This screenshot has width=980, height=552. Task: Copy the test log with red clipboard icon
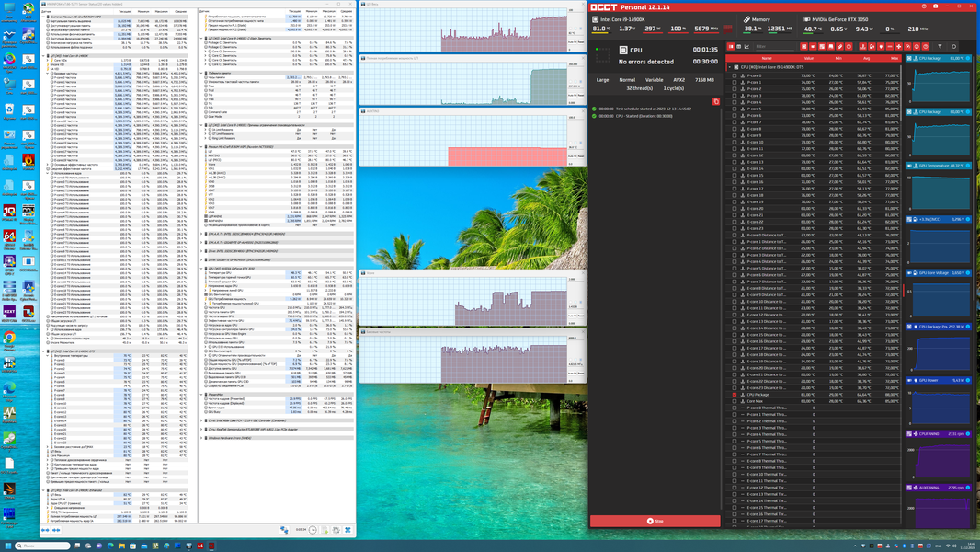point(716,101)
